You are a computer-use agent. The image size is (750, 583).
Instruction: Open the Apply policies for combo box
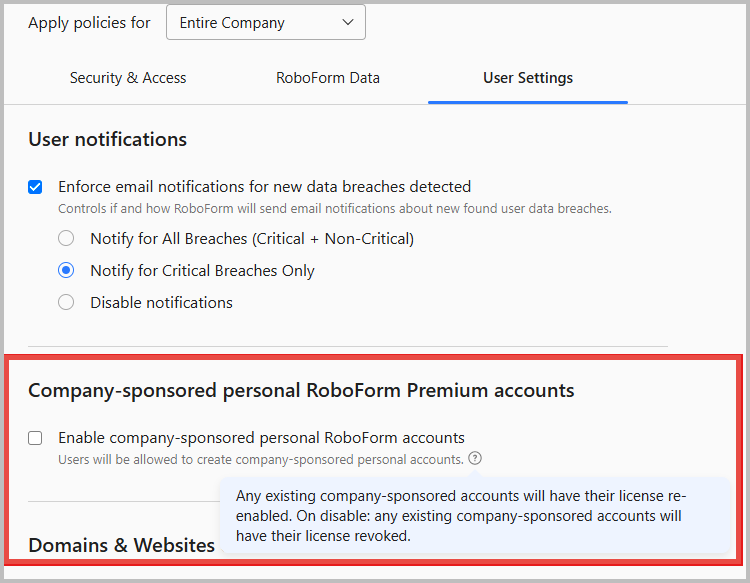[265, 22]
